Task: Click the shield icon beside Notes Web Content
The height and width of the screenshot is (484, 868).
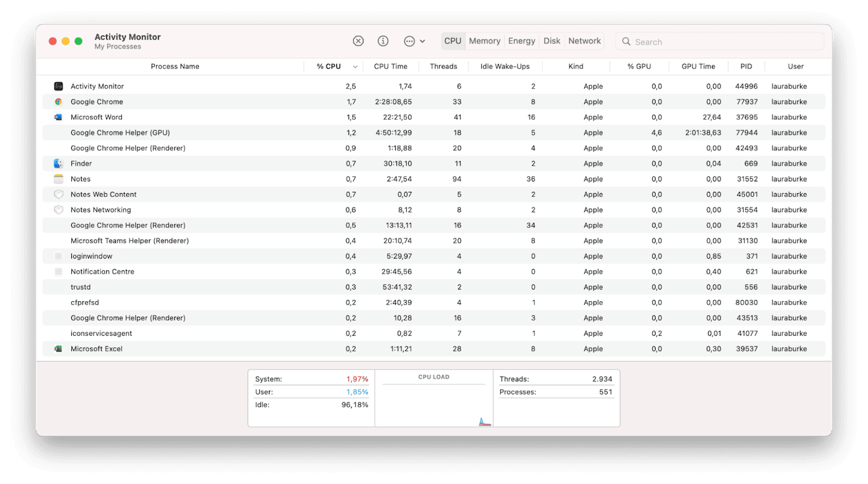Action: (x=58, y=194)
